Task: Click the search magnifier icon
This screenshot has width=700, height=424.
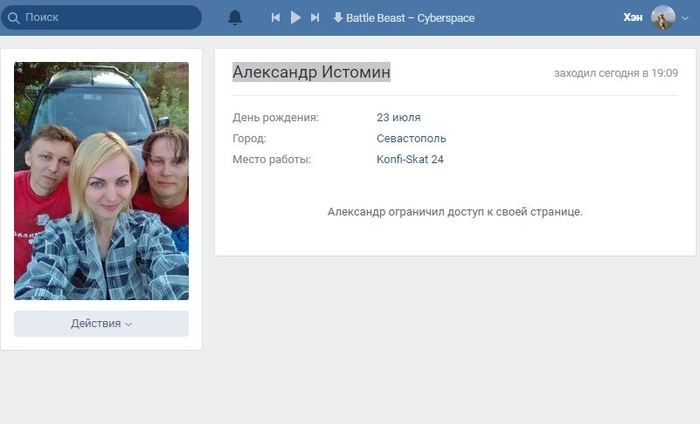Action: coord(13,18)
